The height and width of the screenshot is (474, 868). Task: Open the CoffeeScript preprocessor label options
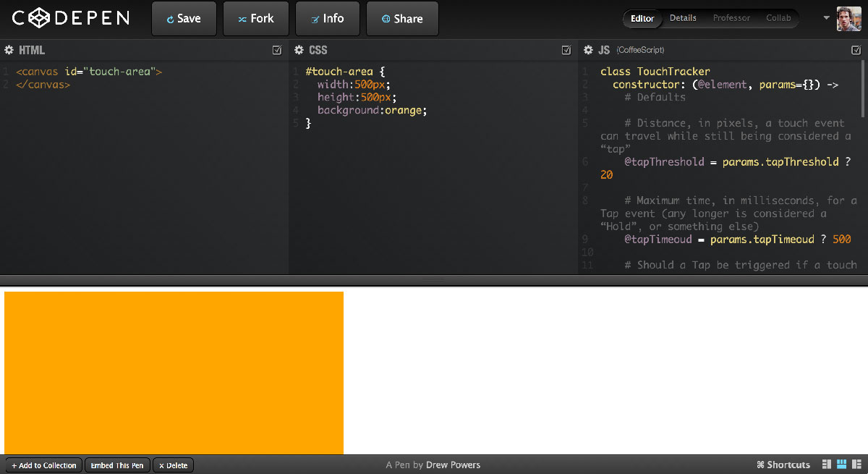click(x=639, y=50)
